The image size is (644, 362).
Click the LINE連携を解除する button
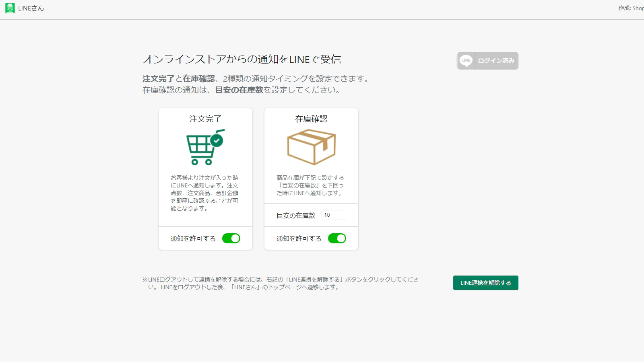pos(485,283)
